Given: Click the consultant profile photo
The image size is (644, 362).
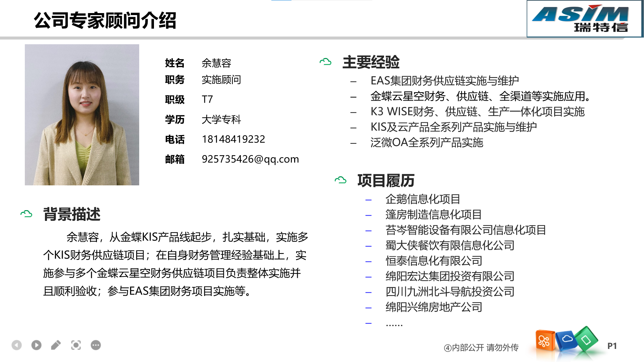Looking at the screenshot, I should [82, 115].
